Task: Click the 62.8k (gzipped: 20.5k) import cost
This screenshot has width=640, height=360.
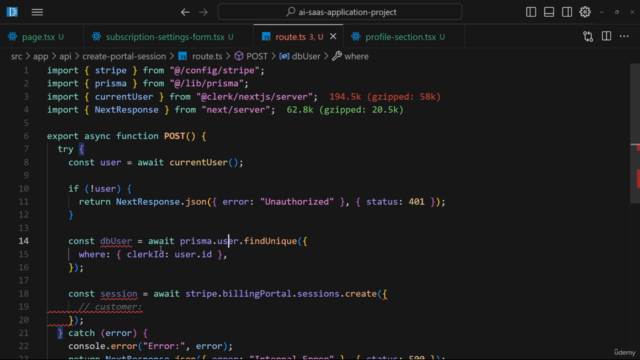Action: pos(345,110)
